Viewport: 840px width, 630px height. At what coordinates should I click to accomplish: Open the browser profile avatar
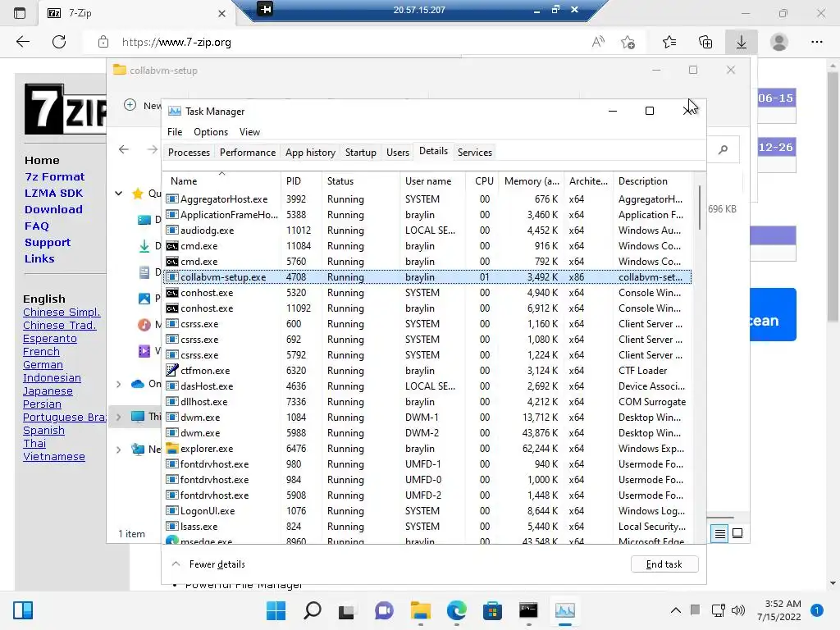(x=779, y=42)
